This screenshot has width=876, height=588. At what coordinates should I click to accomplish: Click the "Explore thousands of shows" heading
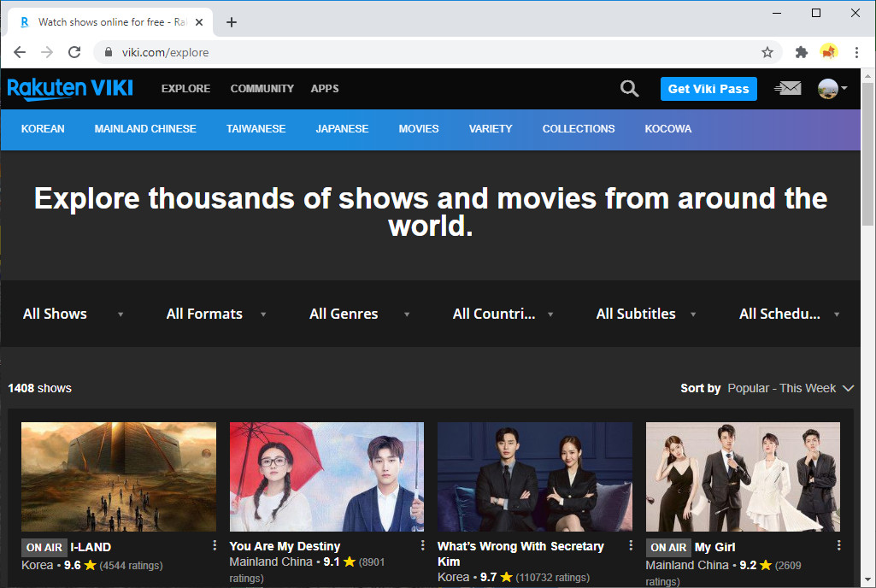pyautogui.click(x=431, y=213)
